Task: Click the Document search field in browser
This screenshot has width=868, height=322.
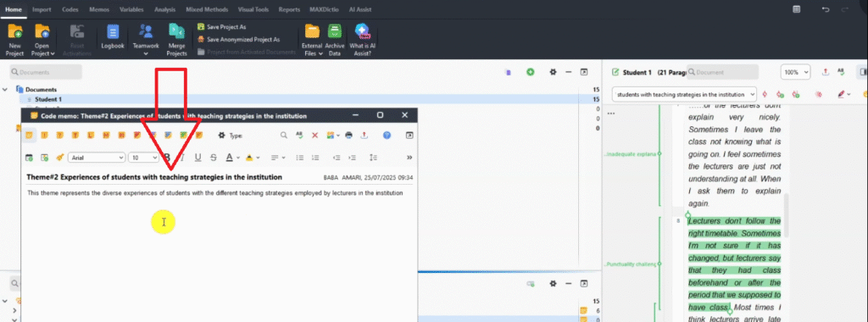Action: 722,72
